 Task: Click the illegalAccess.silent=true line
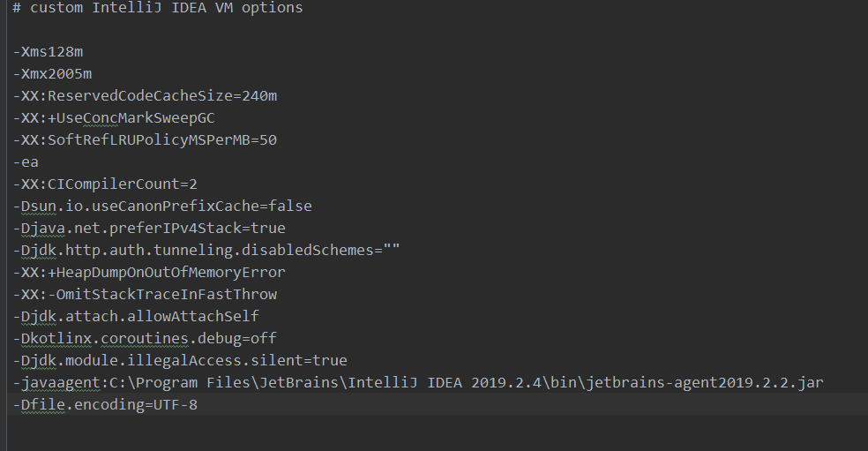[180, 361]
